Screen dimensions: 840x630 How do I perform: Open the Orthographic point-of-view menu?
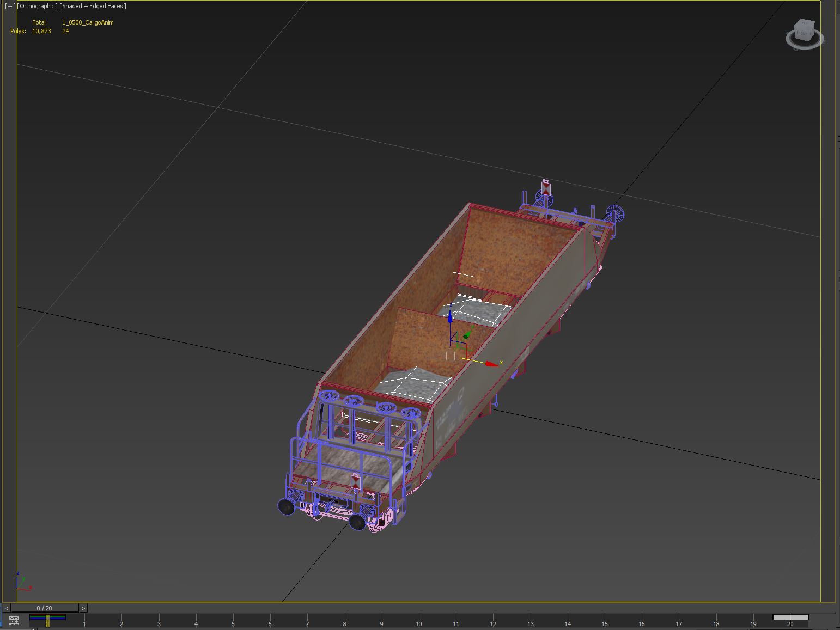click(x=37, y=6)
